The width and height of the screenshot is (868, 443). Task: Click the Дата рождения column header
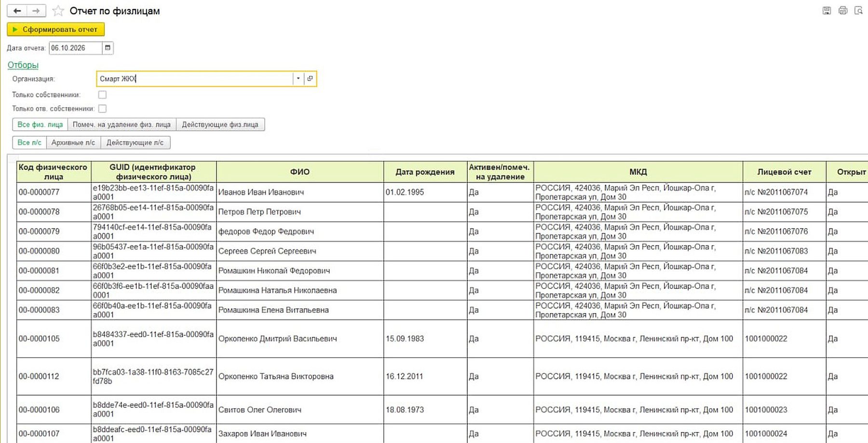[x=425, y=172]
